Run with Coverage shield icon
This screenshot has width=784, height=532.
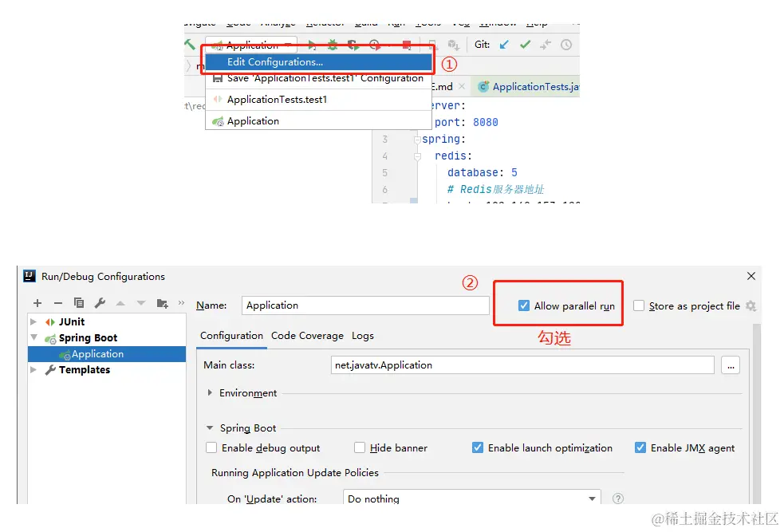pyautogui.click(x=353, y=45)
